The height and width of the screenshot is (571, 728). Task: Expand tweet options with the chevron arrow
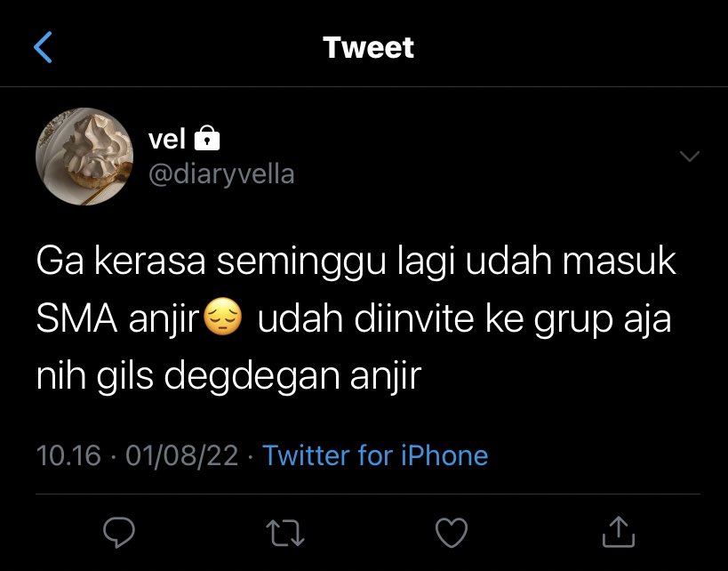(x=690, y=157)
